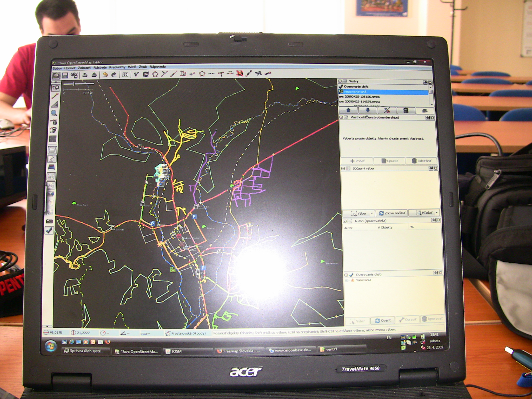Click the delete layer trash icon
Image resolution: width=532 pixels, height=399 pixels.
pyautogui.click(x=405, y=111)
